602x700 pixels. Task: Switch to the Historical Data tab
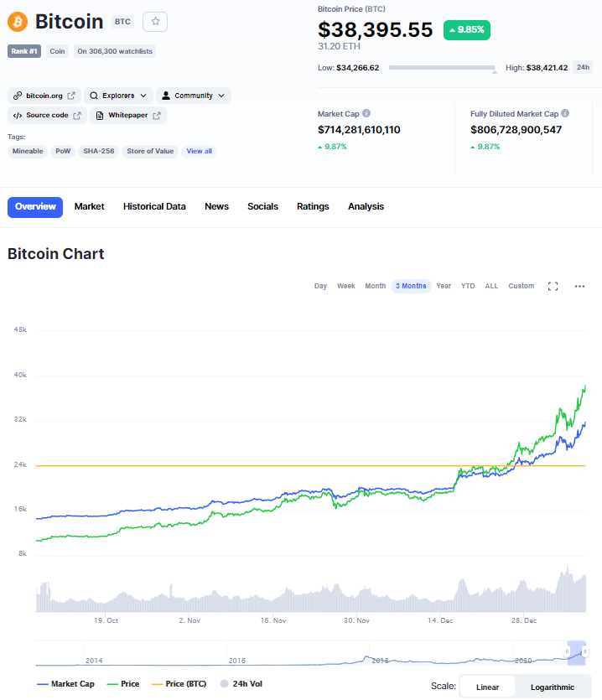pos(154,207)
